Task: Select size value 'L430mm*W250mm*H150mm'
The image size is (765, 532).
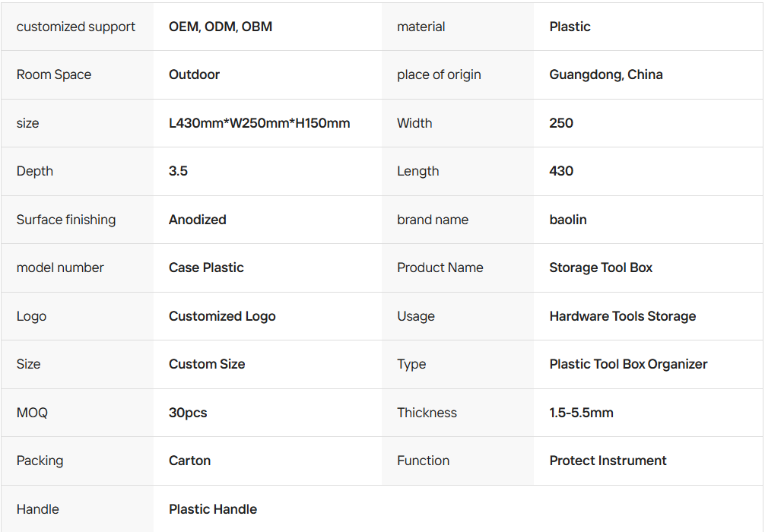Action: click(259, 123)
